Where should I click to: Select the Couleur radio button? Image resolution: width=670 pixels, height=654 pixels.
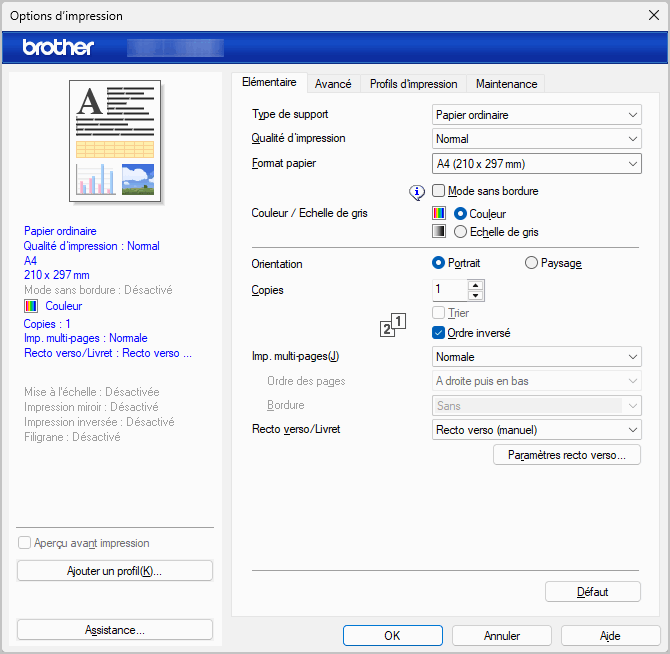[460, 213]
